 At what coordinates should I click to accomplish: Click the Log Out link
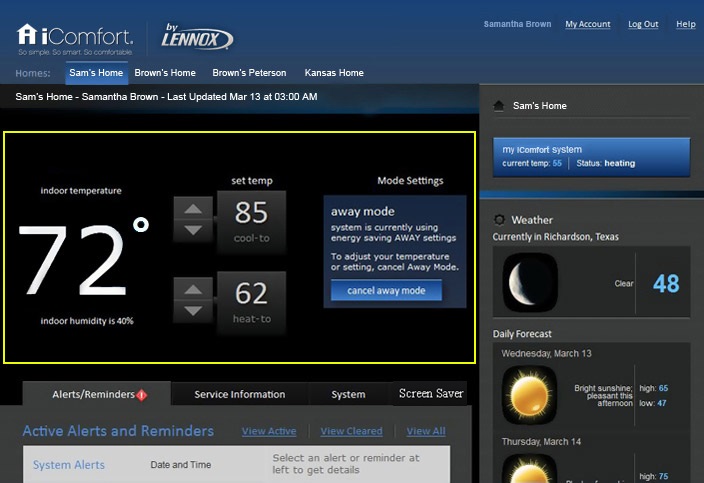(x=643, y=24)
